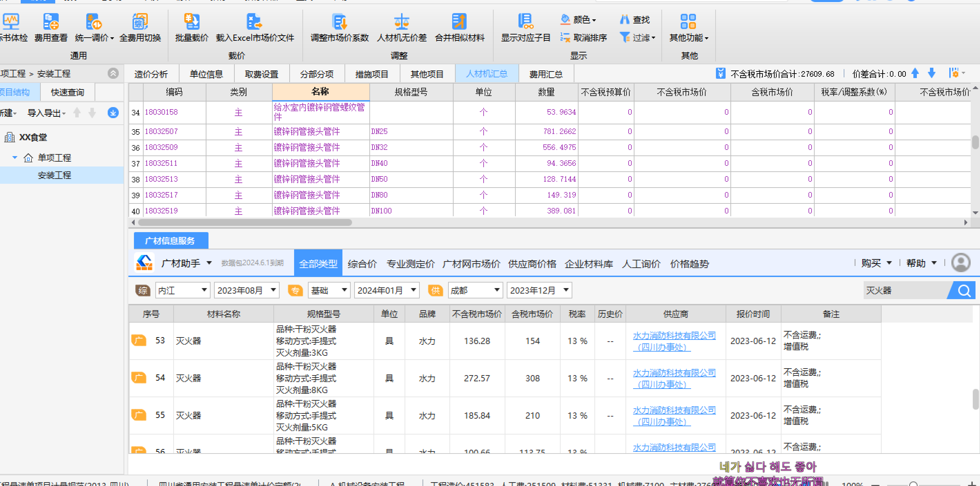Click the 灭火器 search input field

(907, 290)
